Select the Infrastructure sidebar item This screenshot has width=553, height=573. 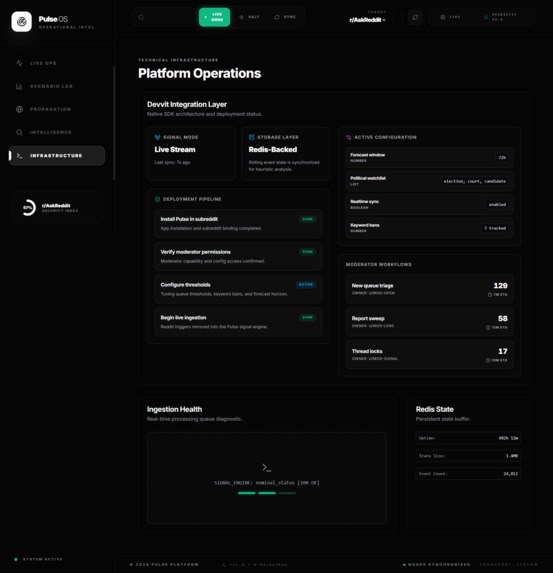coord(57,156)
